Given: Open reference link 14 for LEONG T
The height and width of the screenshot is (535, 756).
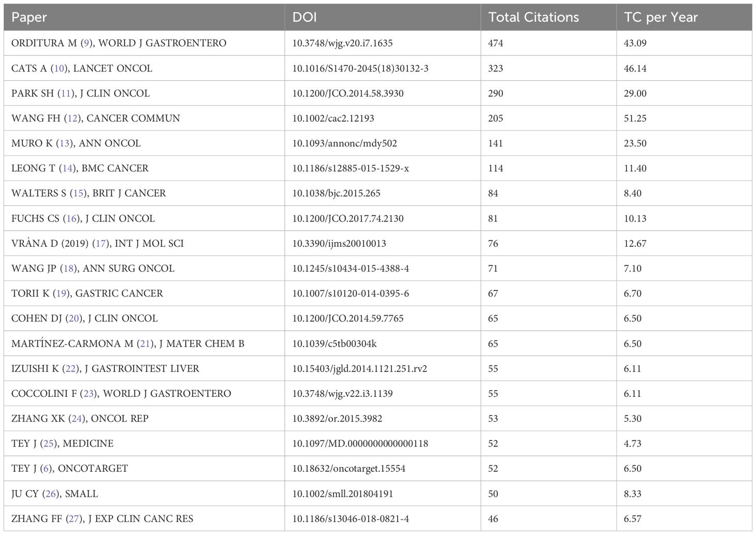Looking at the screenshot, I should point(67,168).
